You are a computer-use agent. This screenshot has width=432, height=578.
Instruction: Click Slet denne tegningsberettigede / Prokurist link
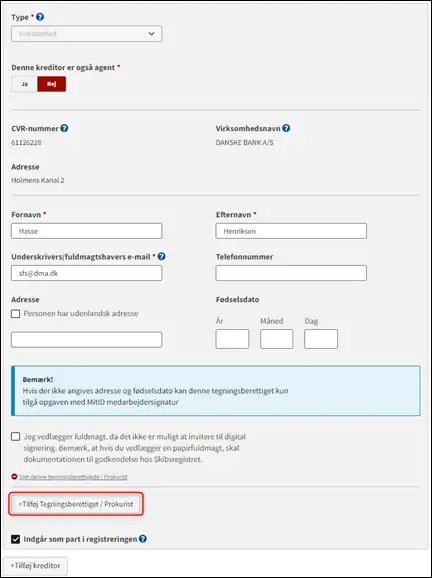tap(73, 477)
